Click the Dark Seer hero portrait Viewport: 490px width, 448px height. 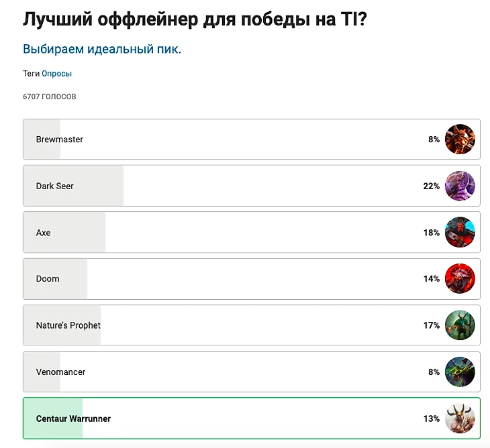tap(460, 186)
